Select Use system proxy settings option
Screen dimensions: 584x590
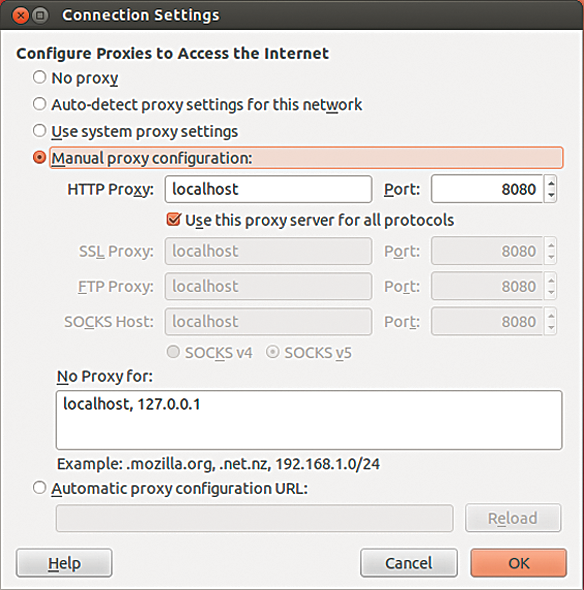coord(40,131)
